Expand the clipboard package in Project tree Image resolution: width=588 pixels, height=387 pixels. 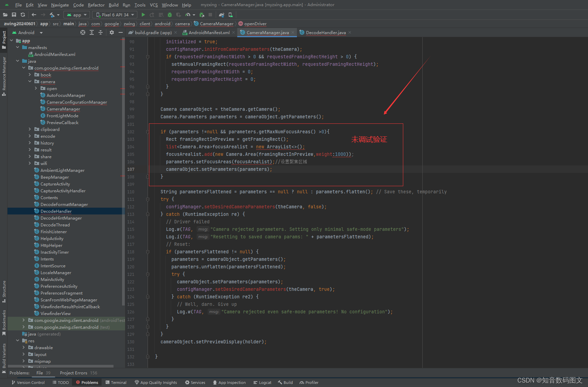pos(30,129)
